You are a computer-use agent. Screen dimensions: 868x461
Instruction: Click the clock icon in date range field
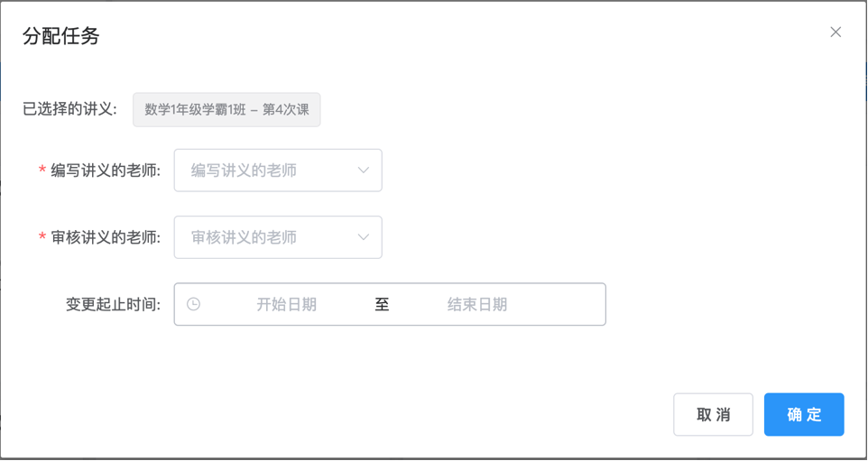[193, 304]
